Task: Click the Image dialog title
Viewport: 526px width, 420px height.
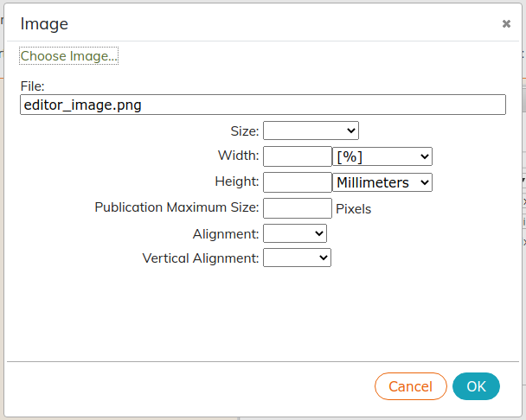Action: [x=44, y=24]
